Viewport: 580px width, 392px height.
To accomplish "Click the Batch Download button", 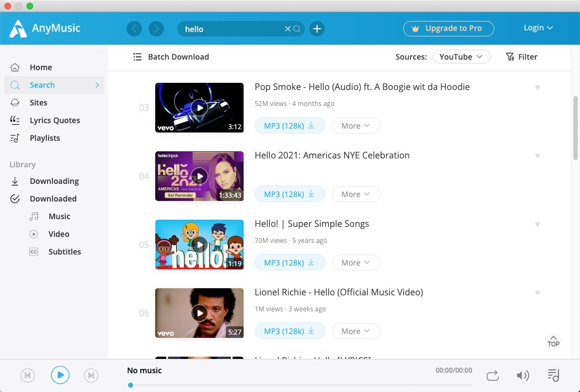I will [x=171, y=57].
